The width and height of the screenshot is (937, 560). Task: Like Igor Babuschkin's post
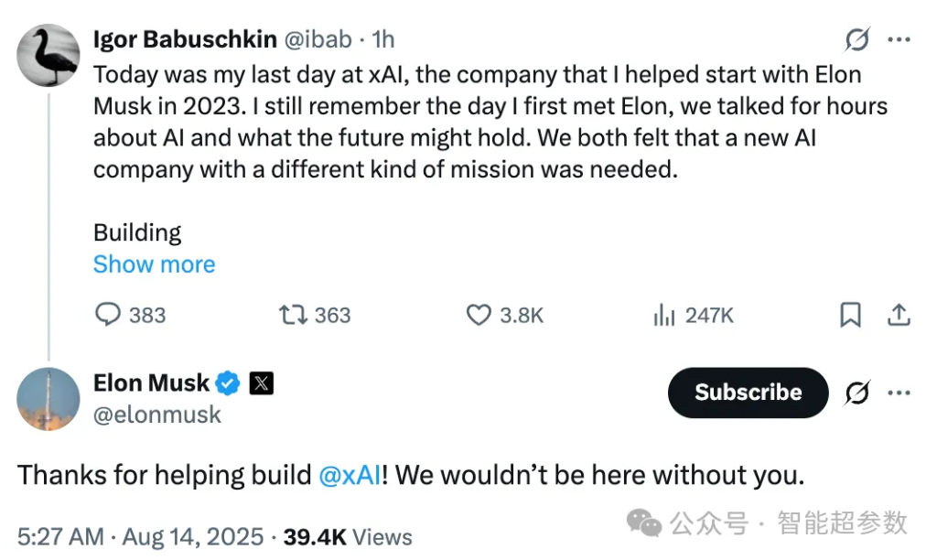[479, 315]
